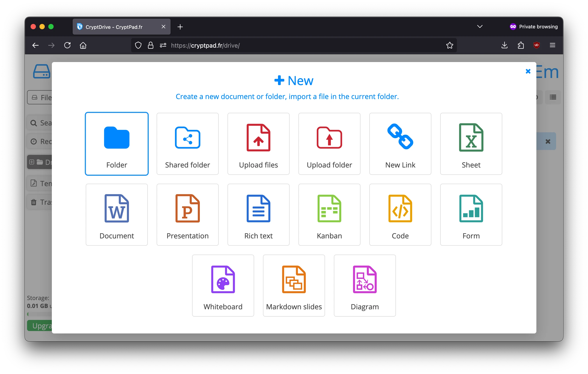Viewport: 588px width, 374px height.
Task: Create a New Link item
Action: [x=400, y=144]
